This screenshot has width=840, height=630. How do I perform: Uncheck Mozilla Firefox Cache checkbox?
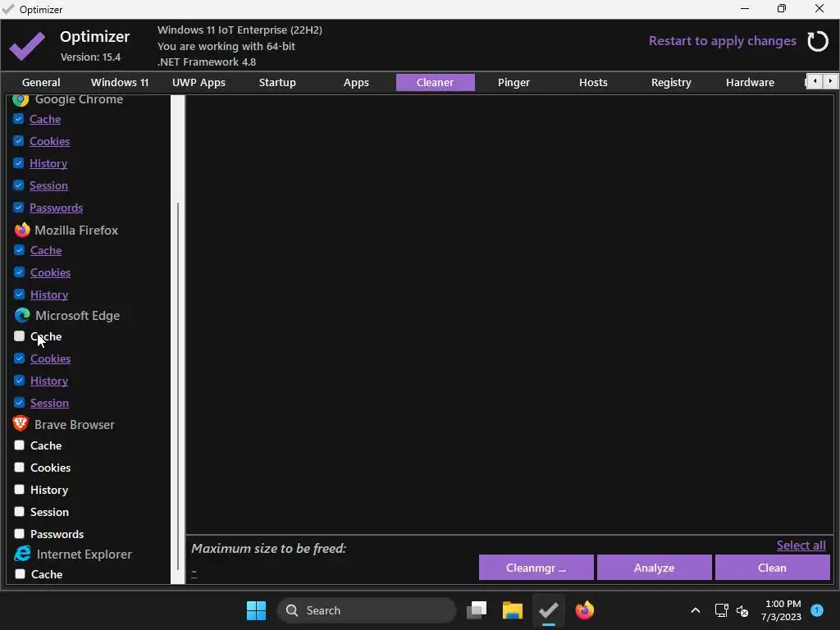tap(20, 250)
